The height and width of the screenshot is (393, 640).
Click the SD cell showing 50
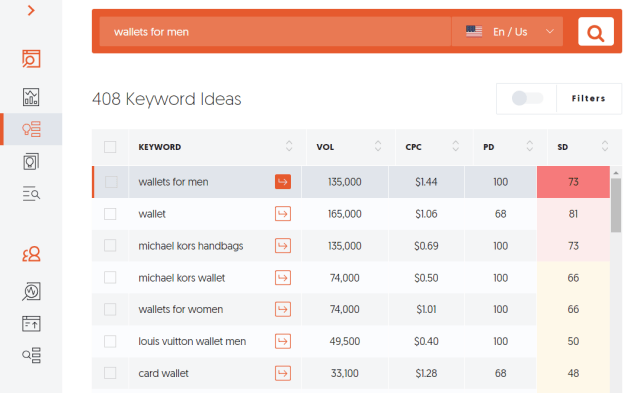point(573,341)
